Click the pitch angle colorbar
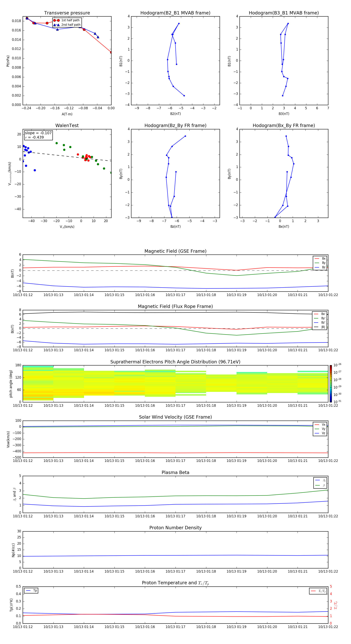The width and height of the screenshot is (351, 644). pyautogui.click(x=331, y=384)
